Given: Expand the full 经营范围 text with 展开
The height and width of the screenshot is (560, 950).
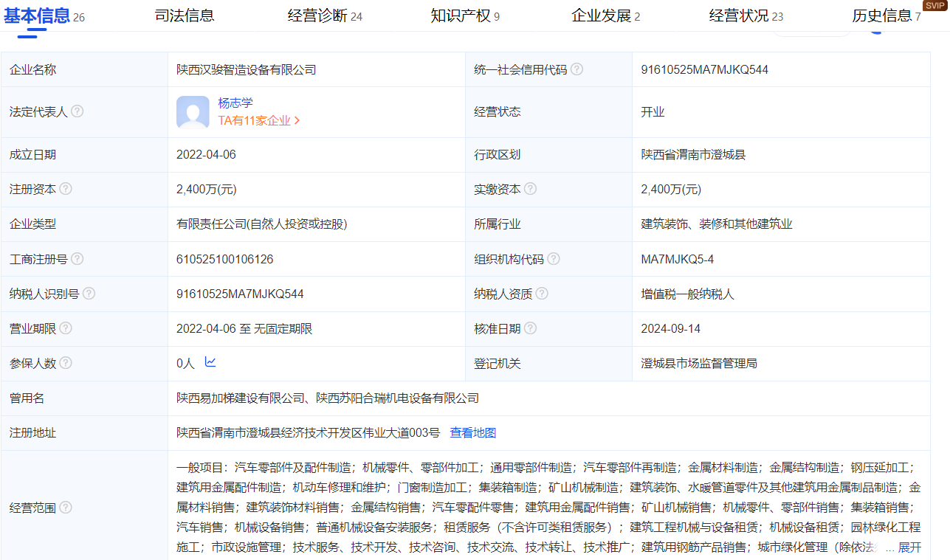Looking at the screenshot, I should click(909, 547).
